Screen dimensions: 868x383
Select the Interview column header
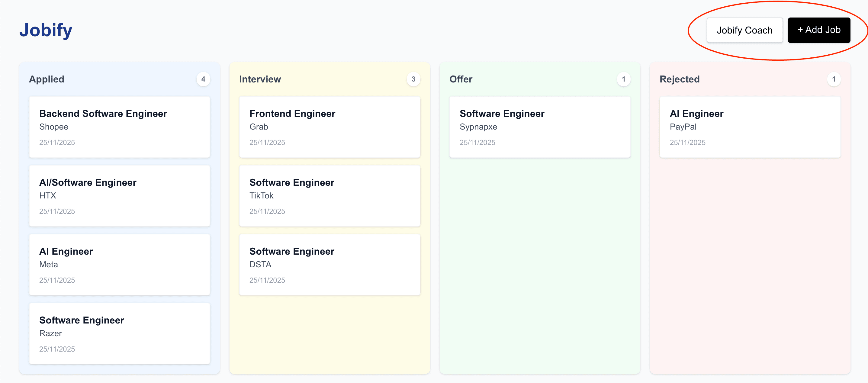point(260,79)
